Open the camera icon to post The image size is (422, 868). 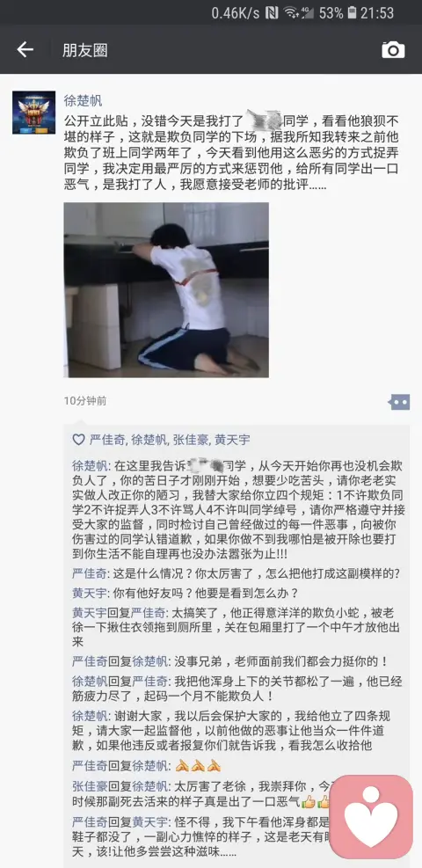[393, 50]
